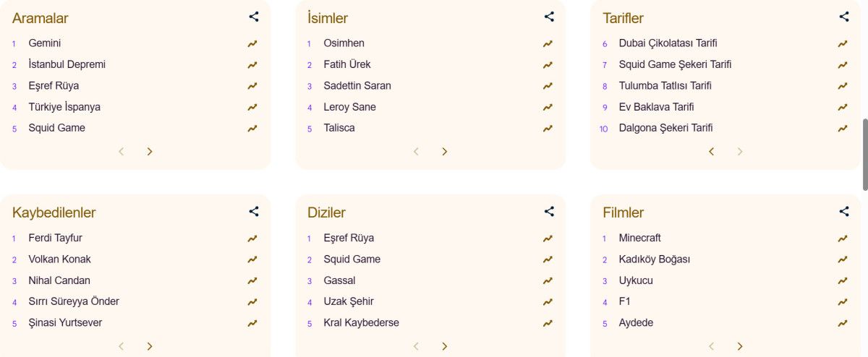The image size is (868, 357).
Task: View trend icon for Ferdi Tayfur
Action: point(252,238)
